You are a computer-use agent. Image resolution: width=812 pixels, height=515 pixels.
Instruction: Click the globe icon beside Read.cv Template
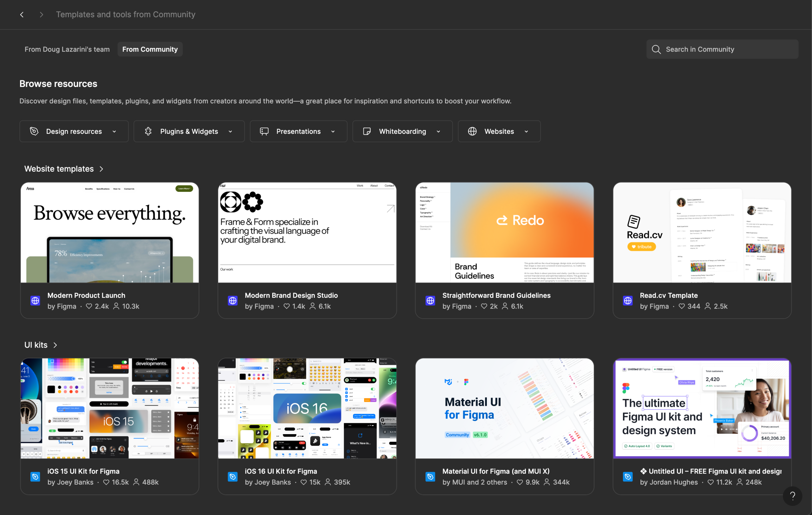[x=627, y=300]
